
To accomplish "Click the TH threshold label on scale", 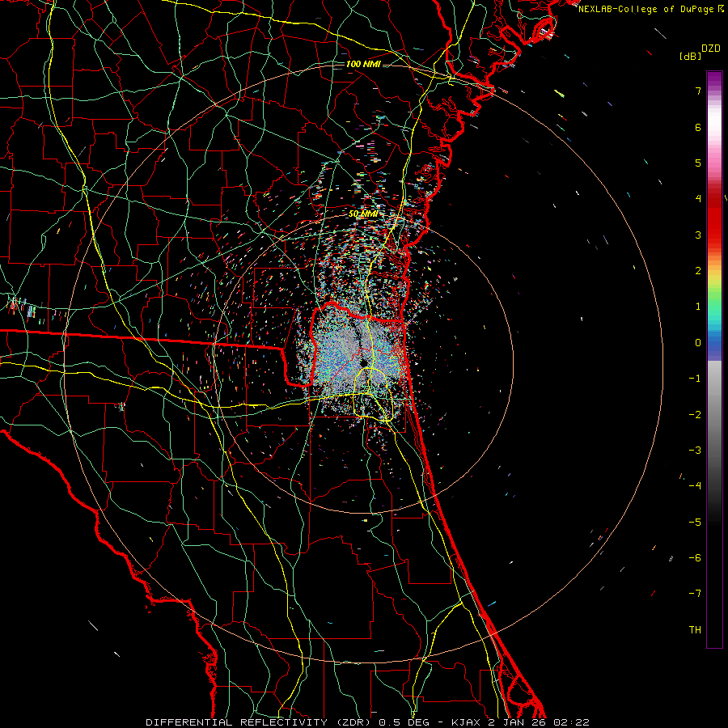I will click(695, 630).
